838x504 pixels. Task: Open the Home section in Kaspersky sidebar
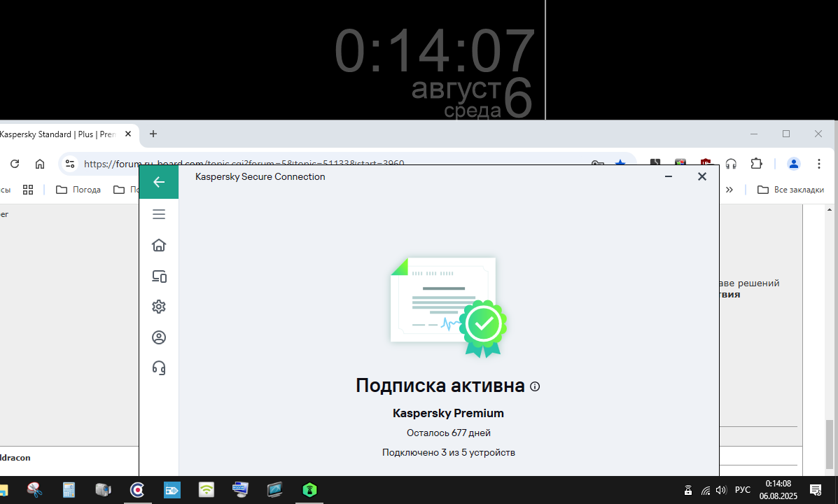point(159,245)
